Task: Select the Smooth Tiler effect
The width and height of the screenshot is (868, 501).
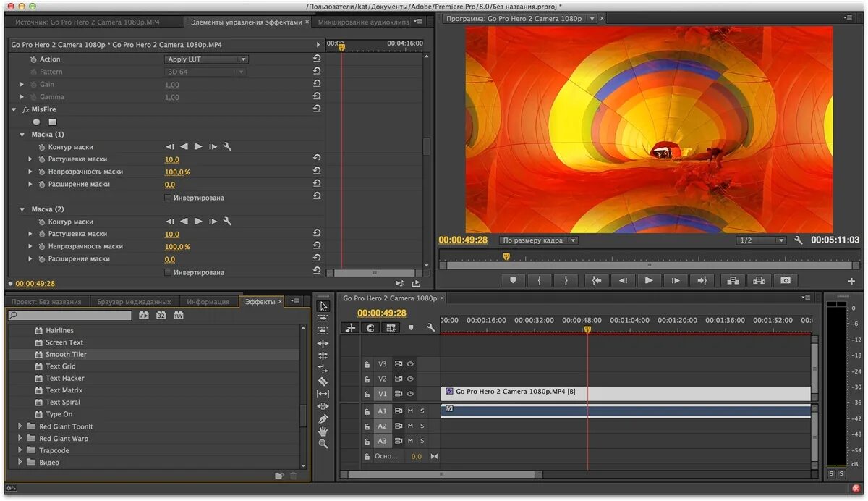Action: click(x=66, y=355)
